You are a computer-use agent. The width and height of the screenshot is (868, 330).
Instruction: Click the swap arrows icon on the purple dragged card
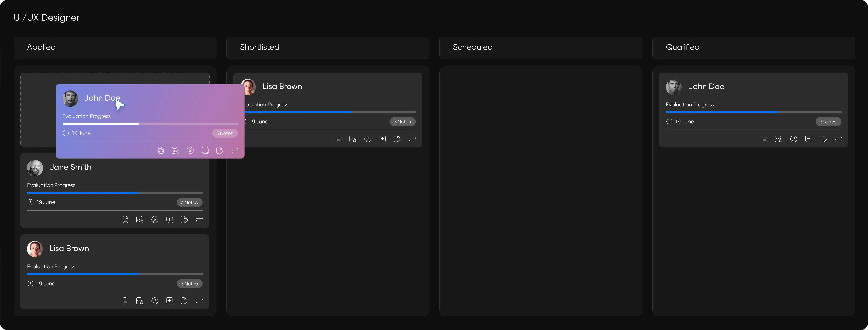coord(235,151)
